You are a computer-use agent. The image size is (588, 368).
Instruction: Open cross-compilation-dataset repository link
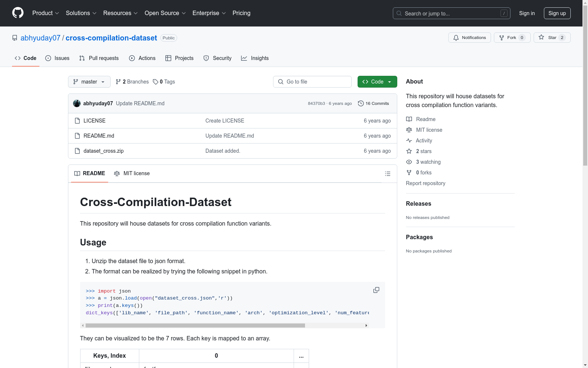[x=111, y=38]
